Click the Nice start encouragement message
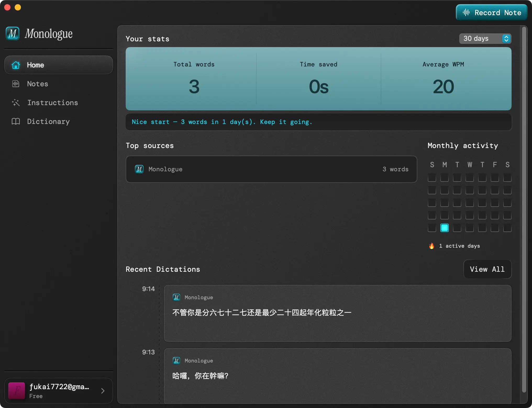The image size is (532, 408). 222,122
